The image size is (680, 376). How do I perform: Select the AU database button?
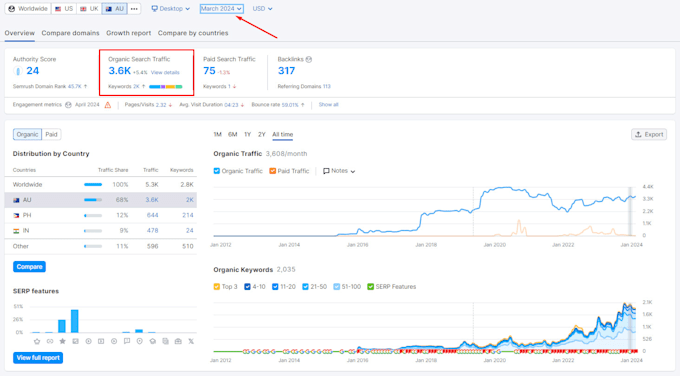point(114,9)
